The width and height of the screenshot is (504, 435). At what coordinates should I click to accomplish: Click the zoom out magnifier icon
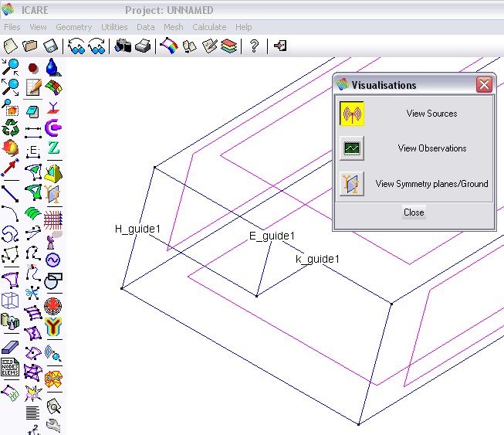click(x=10, y=87)
